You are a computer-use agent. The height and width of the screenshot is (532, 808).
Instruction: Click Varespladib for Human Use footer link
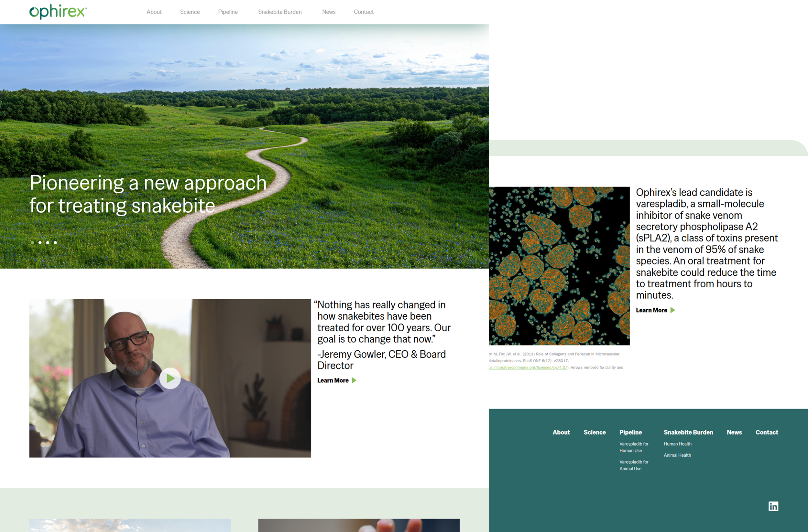(634, 447)
